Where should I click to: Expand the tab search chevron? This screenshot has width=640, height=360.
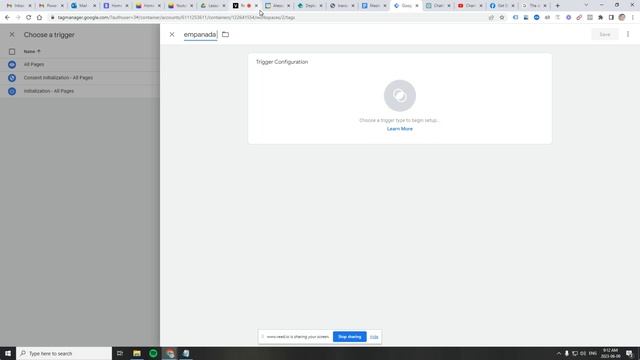coord(586,5)
